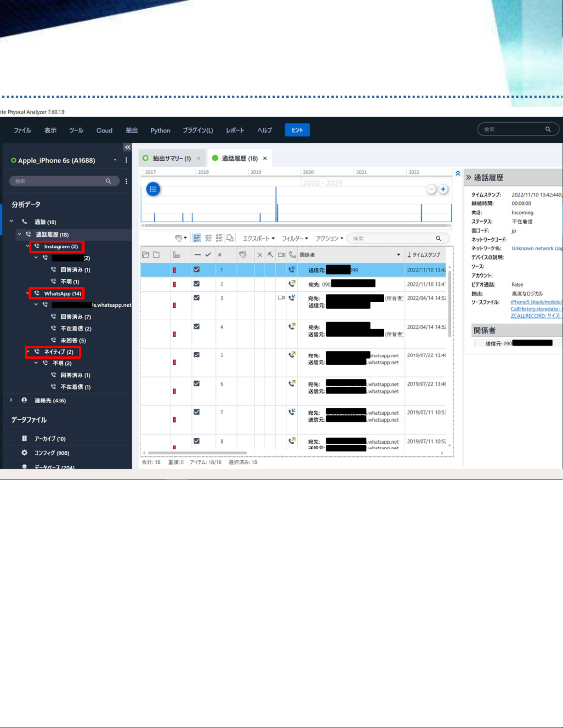Zoom in timeline with plus icon

pyautogui.click(x=443, y=189)
